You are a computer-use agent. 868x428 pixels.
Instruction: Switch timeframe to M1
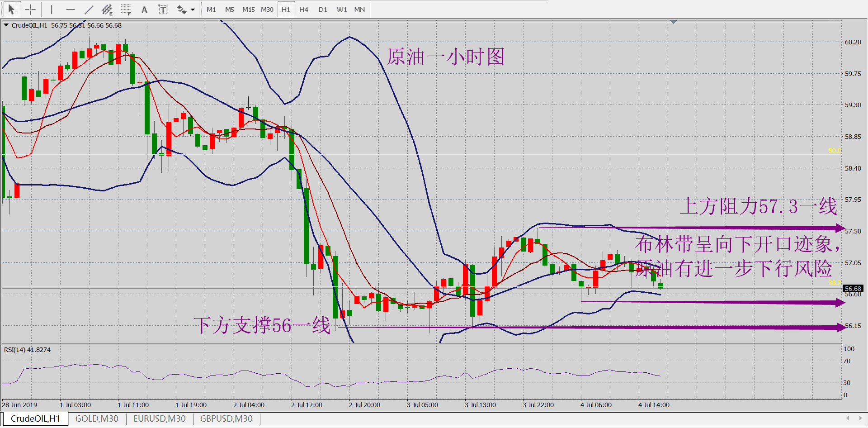[x=211, y=10]
